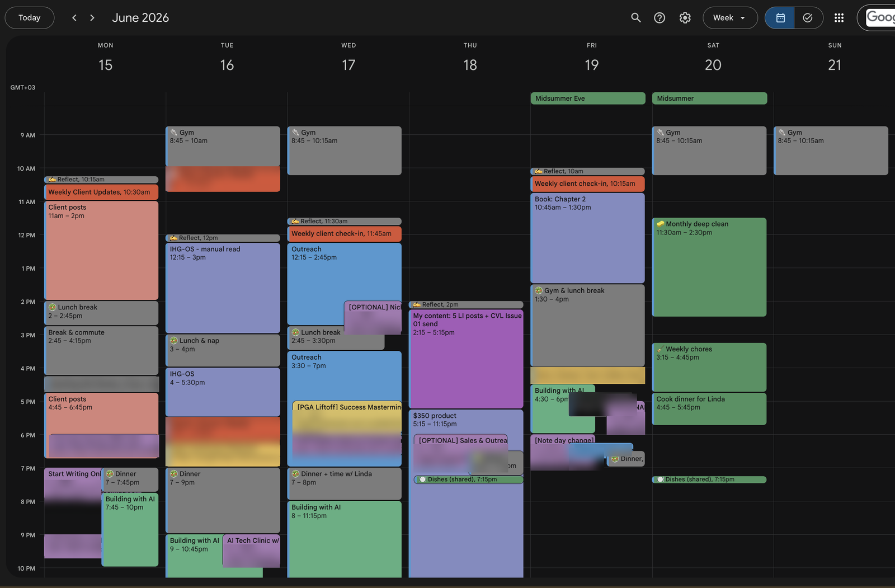The image size is (895, 588).
Task: Open IHG-OS - manual read event
Action: 223,288
